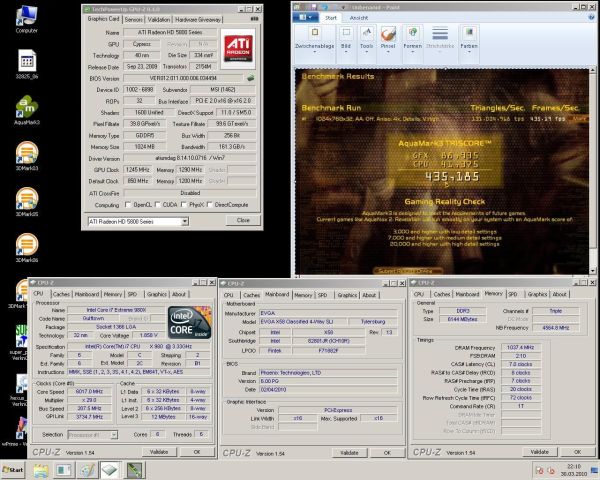The width and height of the screenshot is (600, 480).
Task: Click the Submit Result button in AquaMark image
Action: (408, 270)
